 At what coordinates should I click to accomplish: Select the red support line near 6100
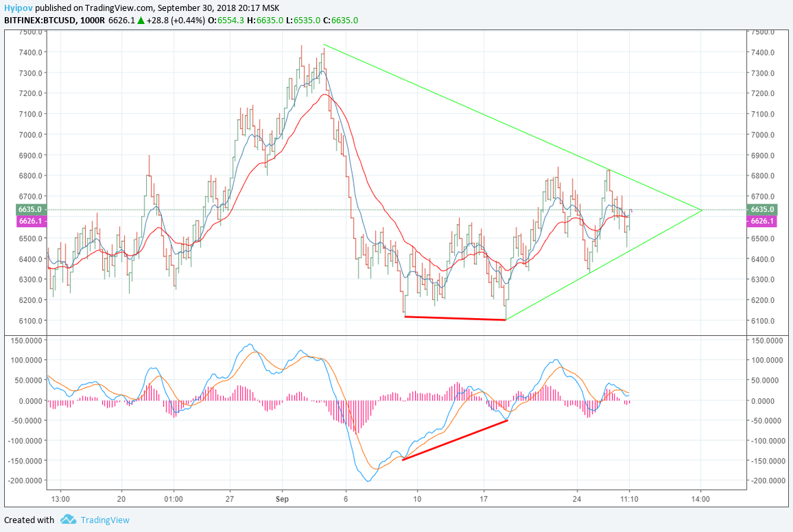(455, 318)
